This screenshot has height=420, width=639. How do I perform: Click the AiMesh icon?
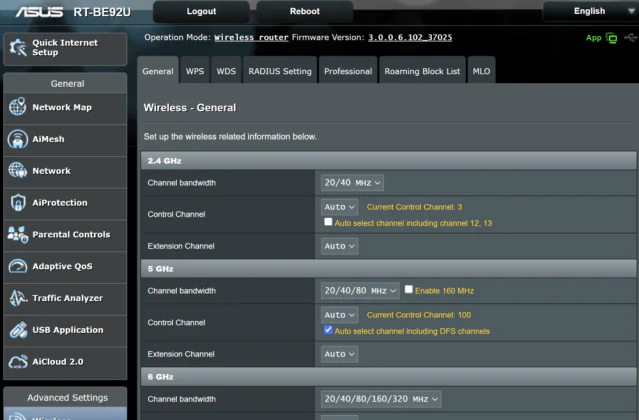point(18,139)
